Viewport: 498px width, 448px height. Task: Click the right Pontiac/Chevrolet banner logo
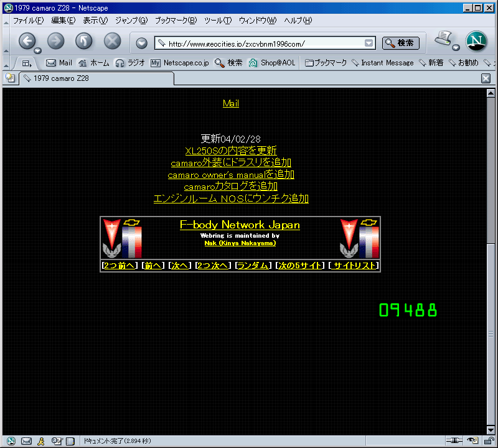click(x=360, y=238)
